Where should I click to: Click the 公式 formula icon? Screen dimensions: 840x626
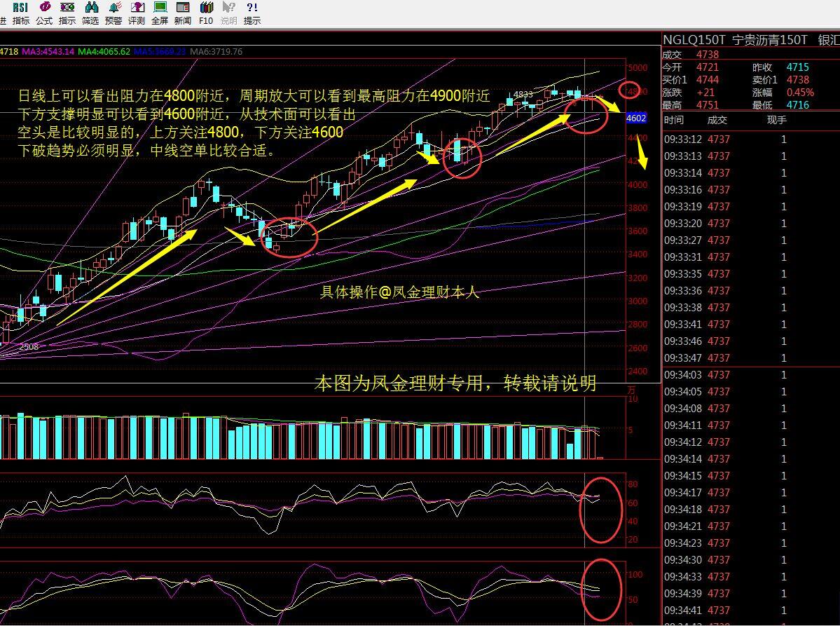44,13
